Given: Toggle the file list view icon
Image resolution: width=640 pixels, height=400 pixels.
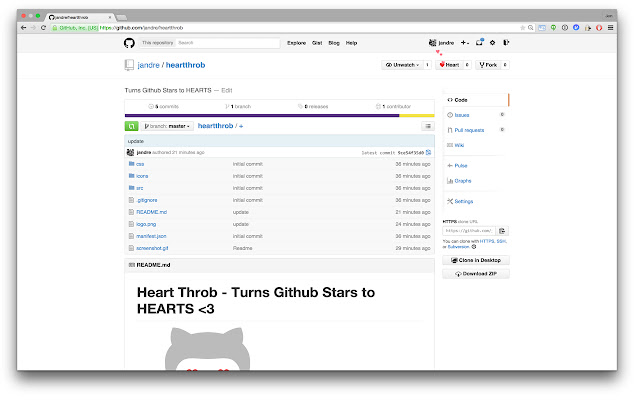Looking at the screenshot, I should pyautogui.click(x=427, y=126).
